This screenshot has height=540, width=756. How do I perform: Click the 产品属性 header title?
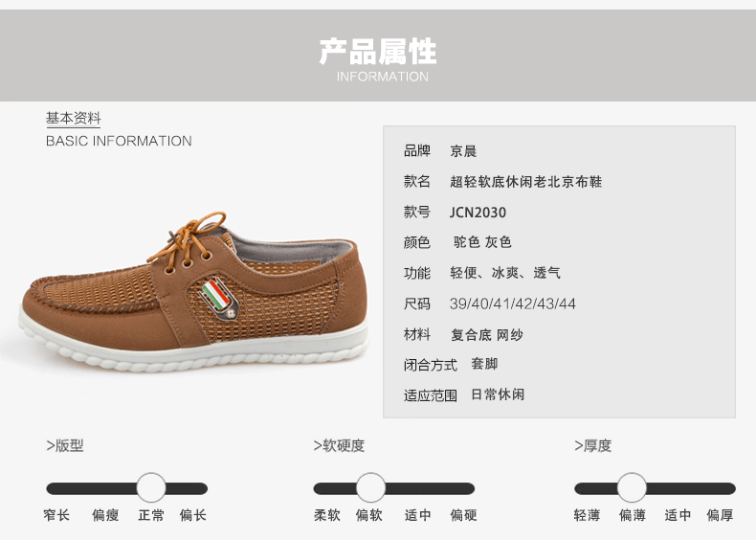click(378, 52)
